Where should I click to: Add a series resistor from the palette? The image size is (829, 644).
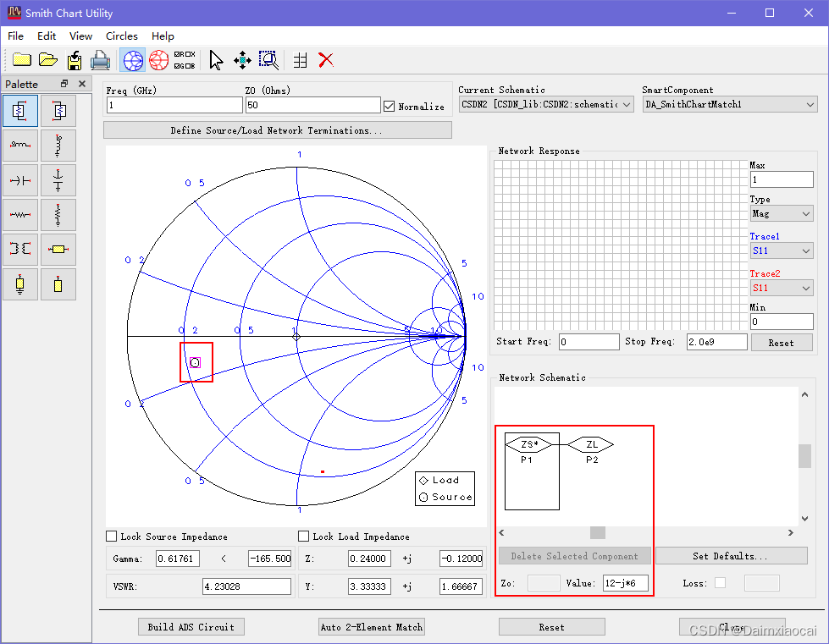pos(20,214)
